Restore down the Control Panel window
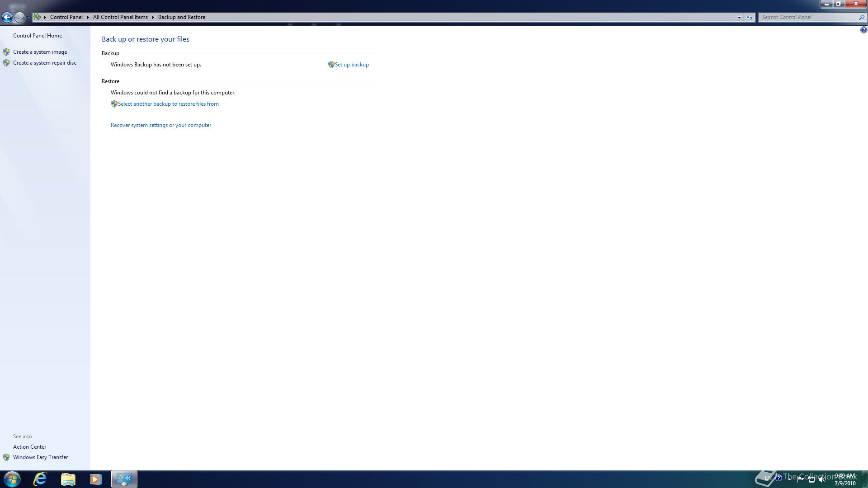The height and width of the screenshot is (488, 868). 838,4
